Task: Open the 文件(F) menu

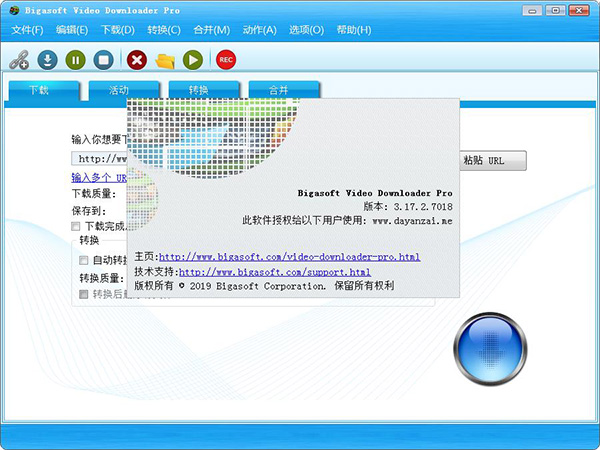Action: click(x=27, y=30)
